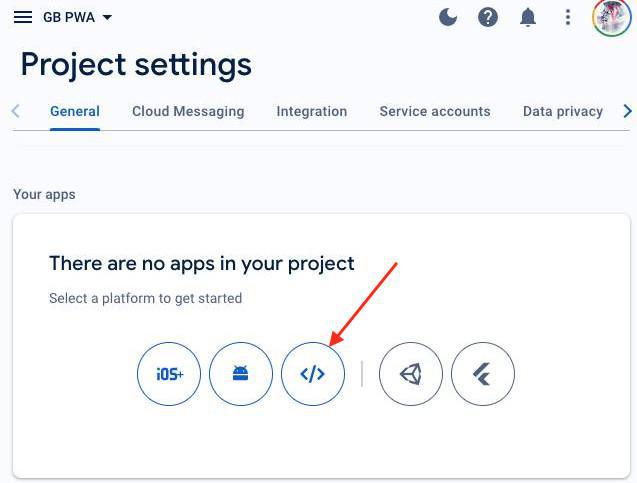View the Data privacy tab
This screenshot has height=483, width=637.
coord(563,111)
